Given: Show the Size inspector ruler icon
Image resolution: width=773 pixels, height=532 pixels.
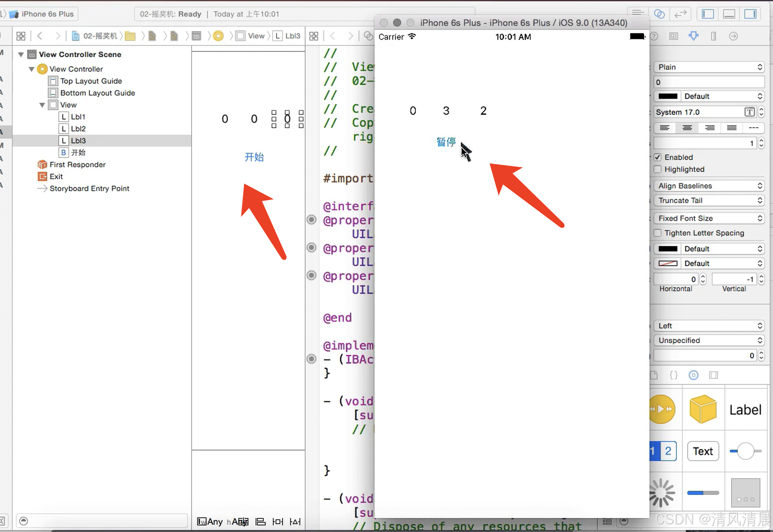Looking at the screenshot, I should point(713,36).
